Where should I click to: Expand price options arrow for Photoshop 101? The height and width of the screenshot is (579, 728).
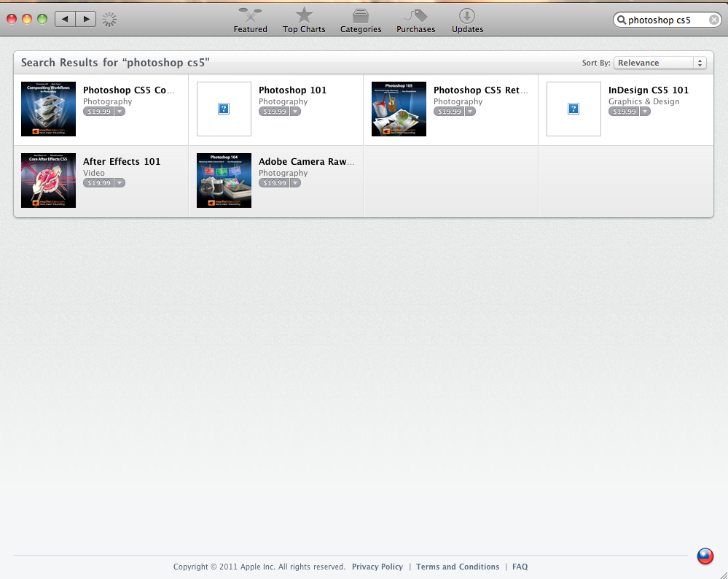[x=295, y=112]
